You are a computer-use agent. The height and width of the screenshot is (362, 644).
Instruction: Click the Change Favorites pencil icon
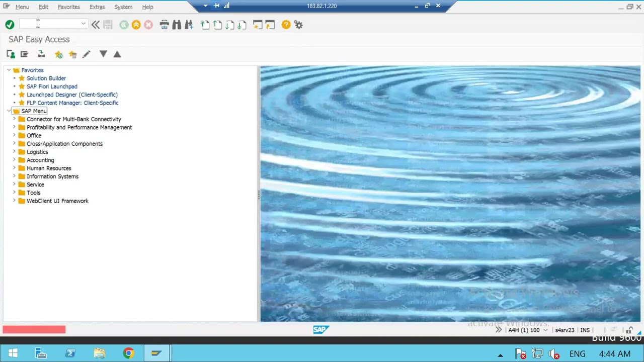[x=86, y=54]
